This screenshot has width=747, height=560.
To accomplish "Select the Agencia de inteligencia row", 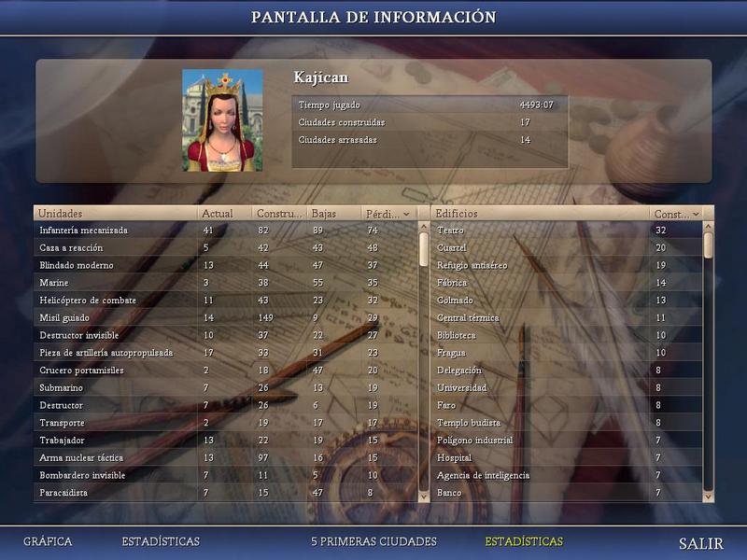I will pos(567,475).
